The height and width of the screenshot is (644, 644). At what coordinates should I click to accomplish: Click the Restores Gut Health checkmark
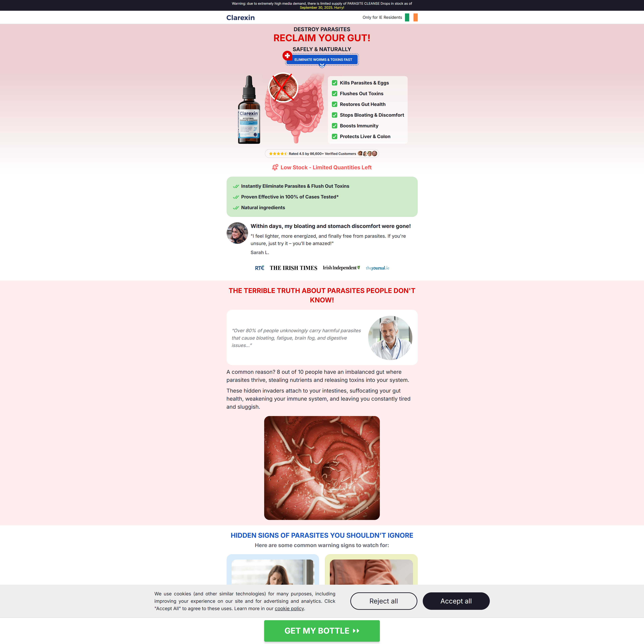click(334, 104)
